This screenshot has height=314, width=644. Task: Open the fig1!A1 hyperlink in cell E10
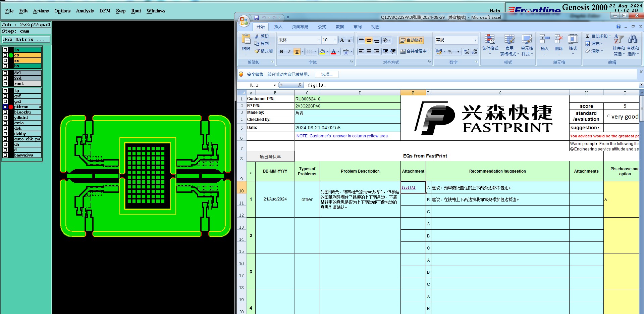(x=408, y=188)
